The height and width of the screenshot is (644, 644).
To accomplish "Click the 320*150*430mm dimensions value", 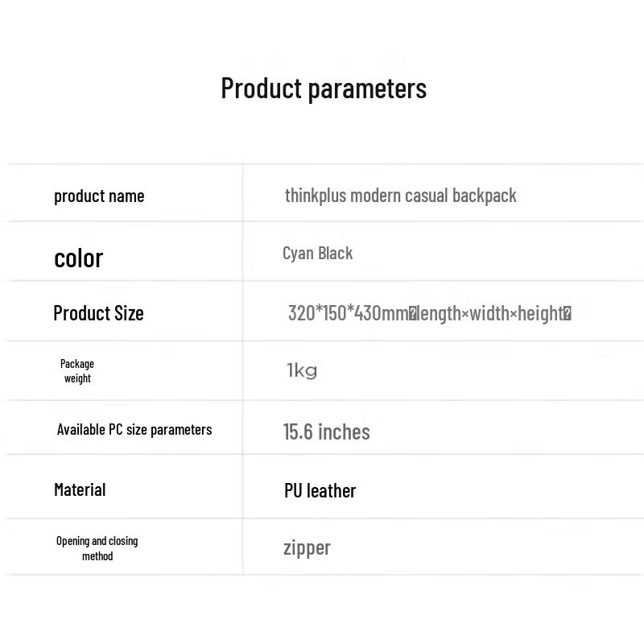I will click(x=348, y=313).
